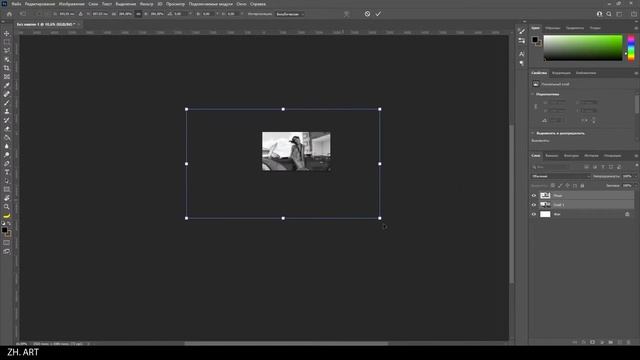The height and width of the screenshot is (360, 640).
Task: Switch to the История tab
Action: pyautogui.click(x=591, y=156)
